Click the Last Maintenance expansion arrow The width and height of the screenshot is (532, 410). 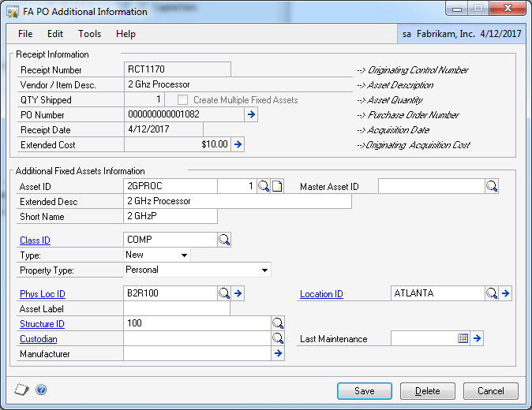tap(477, 338)
